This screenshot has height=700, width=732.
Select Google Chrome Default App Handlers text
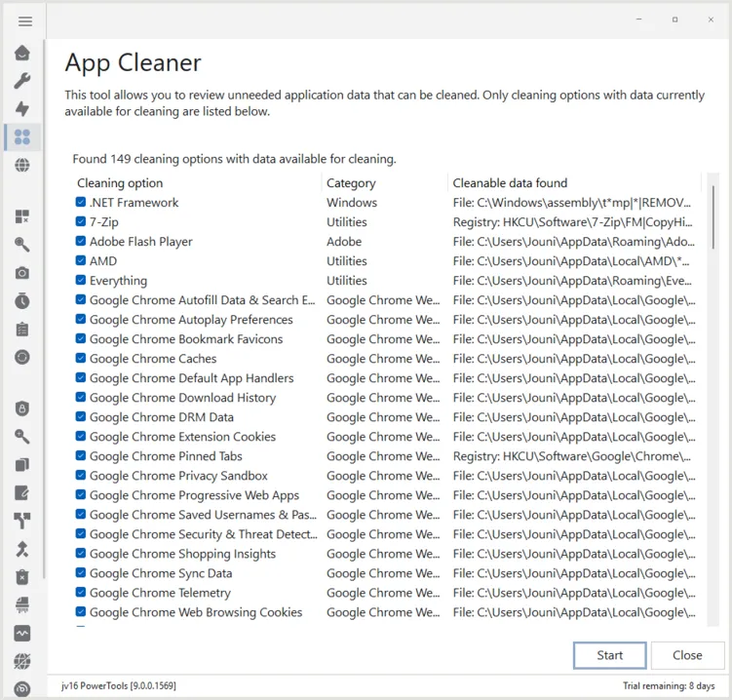pos(191,378)
